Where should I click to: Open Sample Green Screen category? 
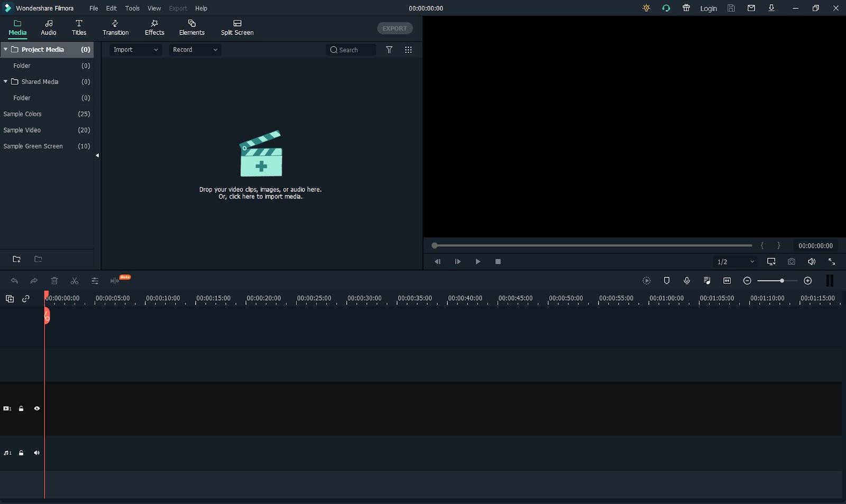click(x=47, y=146)
